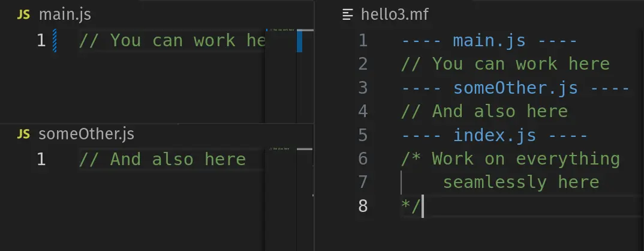Click the minimap in main.js editor
The width and height of the screenshot is (644, 251).
click(x=281, y=76)
